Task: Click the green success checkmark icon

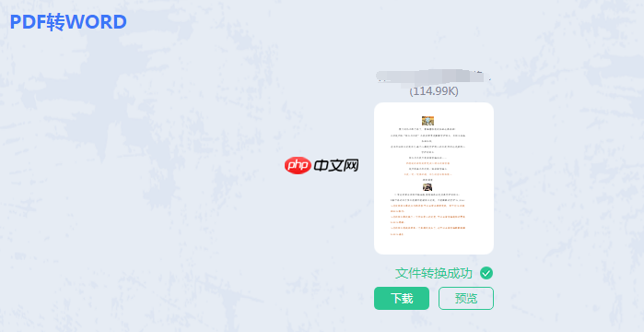Action: click(x=486, y=273)
